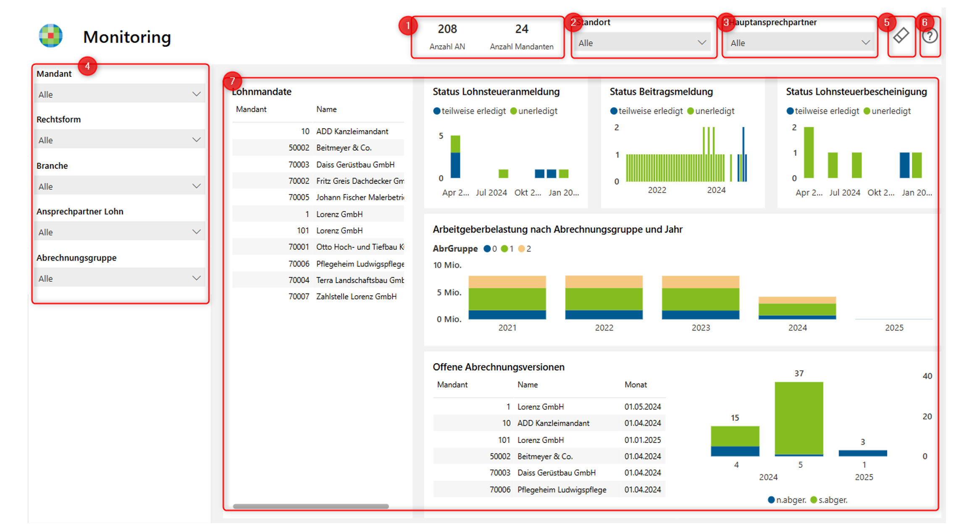Expand the Rechtsform filter dropdown
Screen dimensions: 980x529
click(119, 140)
